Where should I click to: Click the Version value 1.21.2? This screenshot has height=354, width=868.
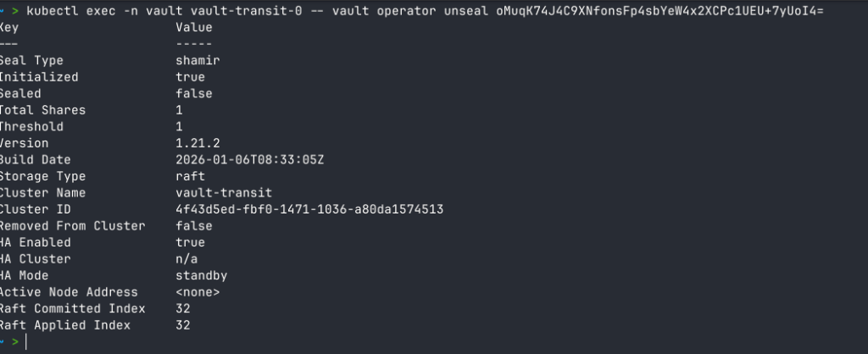(x=198, y=143)
